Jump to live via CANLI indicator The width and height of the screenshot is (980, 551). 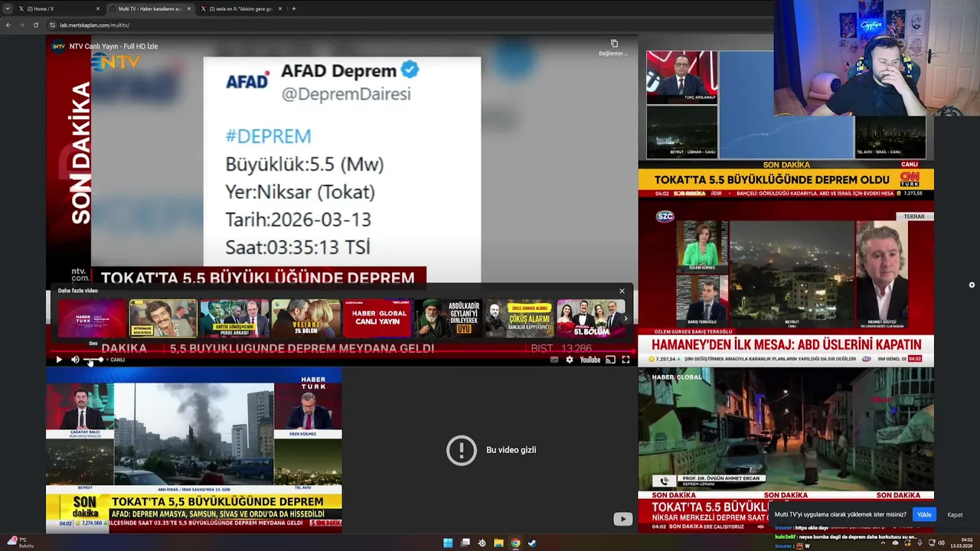point(116,360)
